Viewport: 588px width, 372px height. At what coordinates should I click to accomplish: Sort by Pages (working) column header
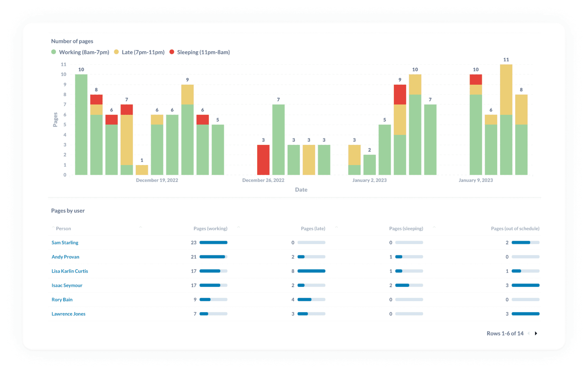(x=210, y=228)
